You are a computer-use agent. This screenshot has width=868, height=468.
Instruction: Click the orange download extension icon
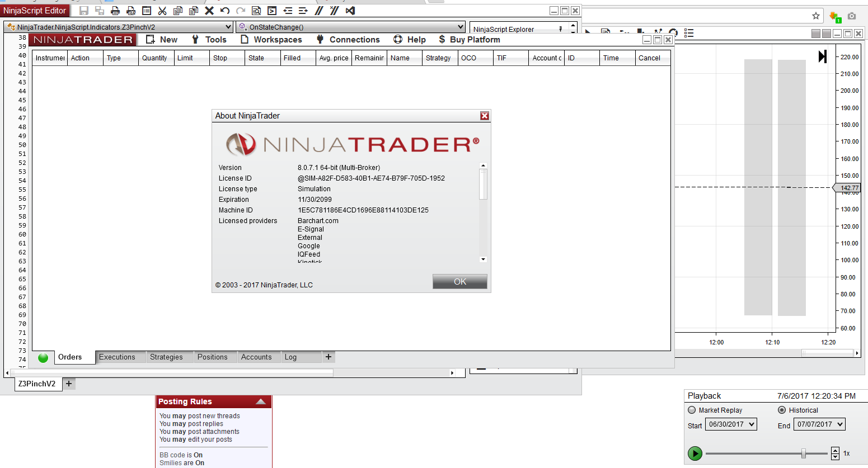(835, 17)
